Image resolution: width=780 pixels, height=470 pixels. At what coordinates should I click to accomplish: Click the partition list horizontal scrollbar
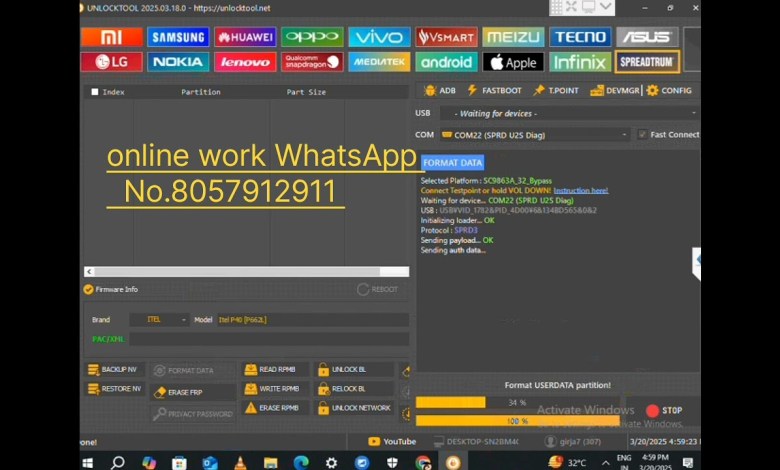(246, 271)
